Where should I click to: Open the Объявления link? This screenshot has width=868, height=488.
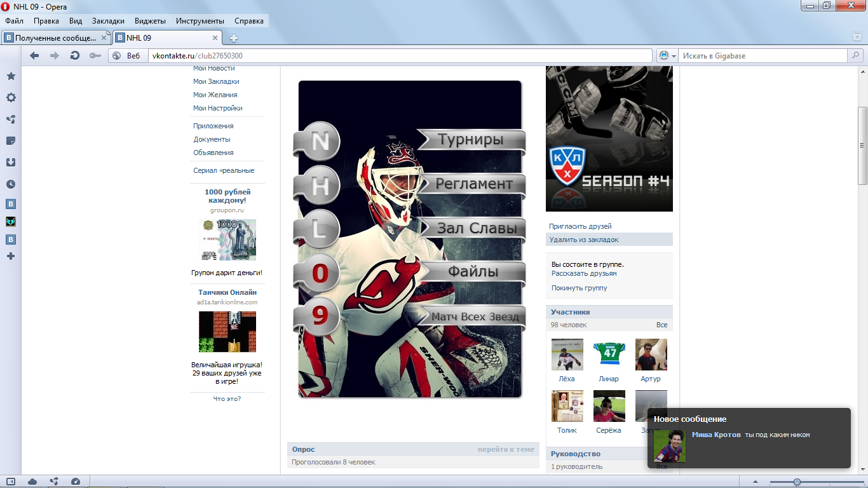(214, 152)
